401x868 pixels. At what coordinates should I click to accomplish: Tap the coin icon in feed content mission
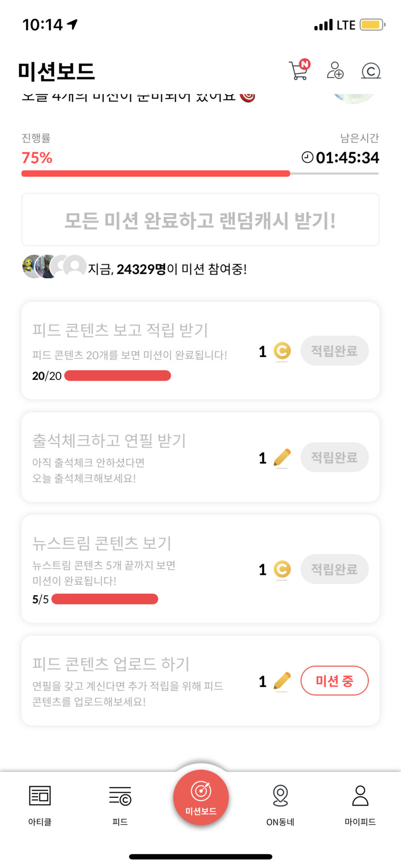point(282,351)
